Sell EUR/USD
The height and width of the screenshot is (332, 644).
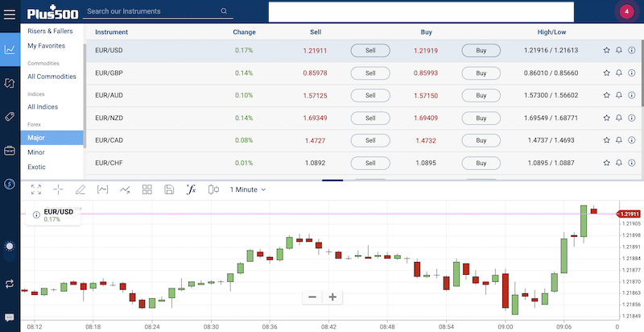(x=370, y=51)
